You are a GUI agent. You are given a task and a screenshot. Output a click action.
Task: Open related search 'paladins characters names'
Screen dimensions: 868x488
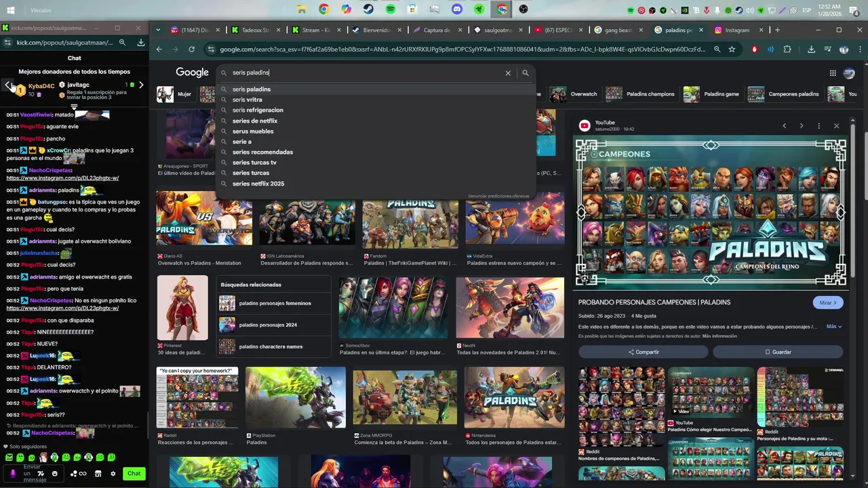273,346
